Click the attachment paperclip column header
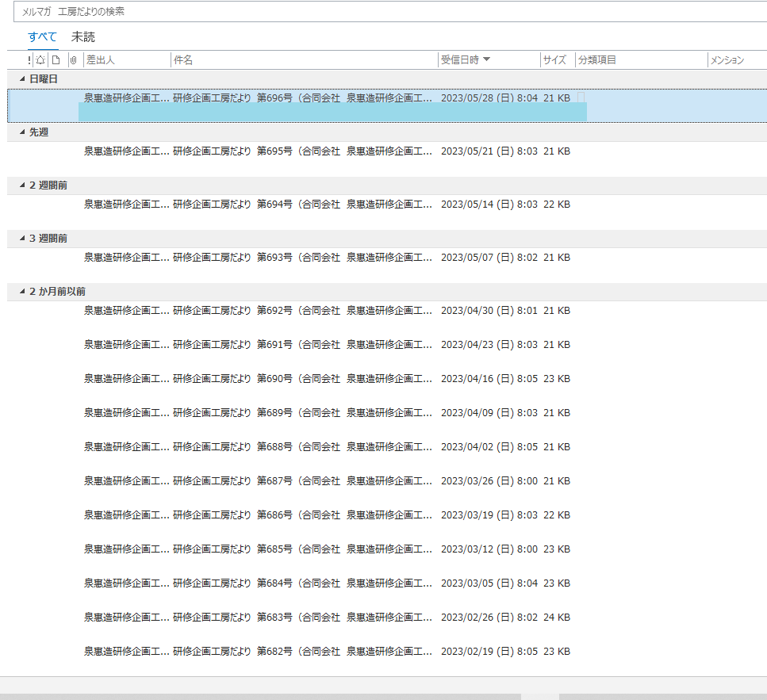Screen dimensions: 767x700 [x=73, y=60]
